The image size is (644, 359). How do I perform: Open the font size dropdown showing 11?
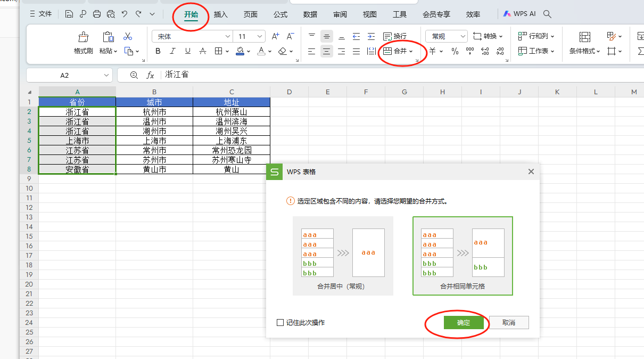260,36
